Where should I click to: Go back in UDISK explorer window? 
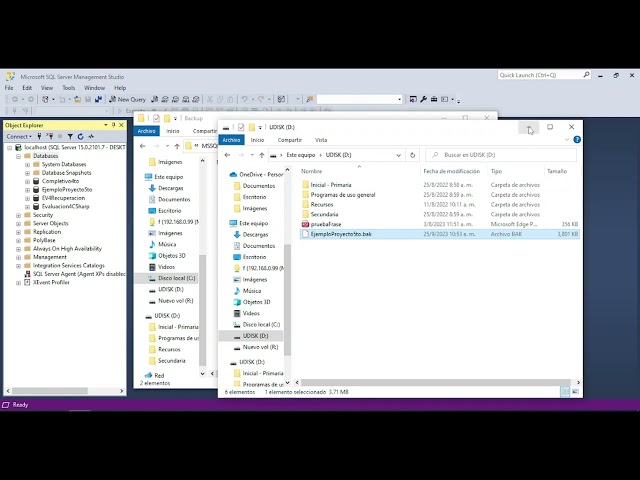[227, 155]
